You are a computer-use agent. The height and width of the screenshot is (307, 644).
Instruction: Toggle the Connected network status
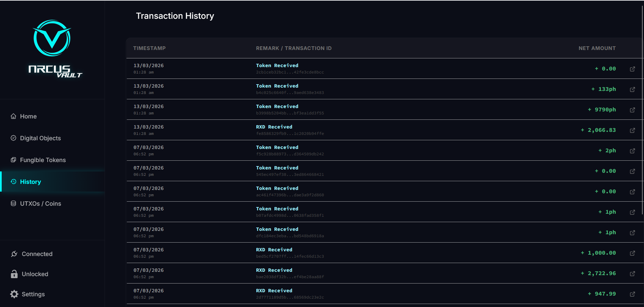(x=32, y=254)
